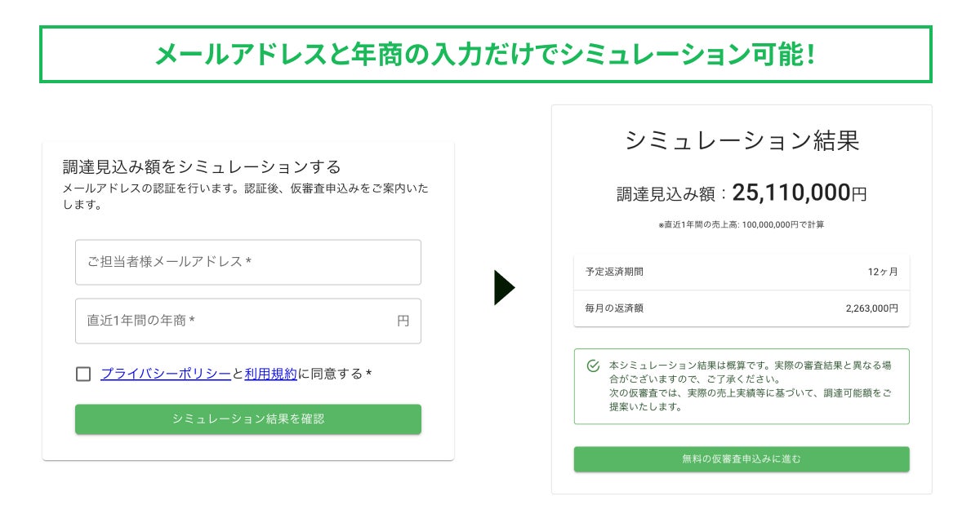Click the black arrow between the panels
The width and height of the screenshot is (980, 514).
504,287
